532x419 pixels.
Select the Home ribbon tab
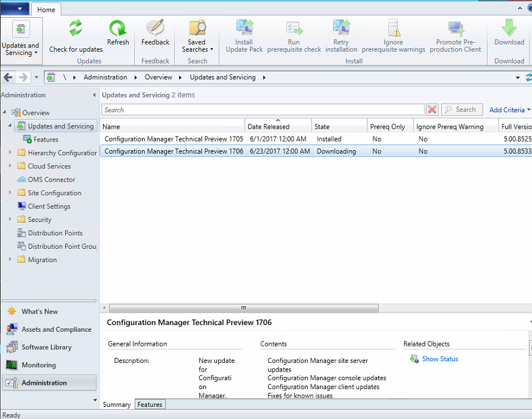tap(46, 10)
